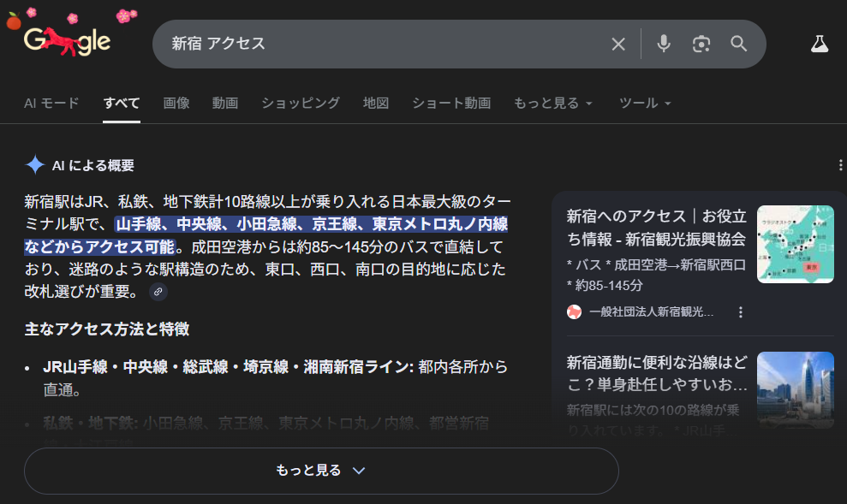Expand the もっと見る tab dropdown

[x=552, y=104]
